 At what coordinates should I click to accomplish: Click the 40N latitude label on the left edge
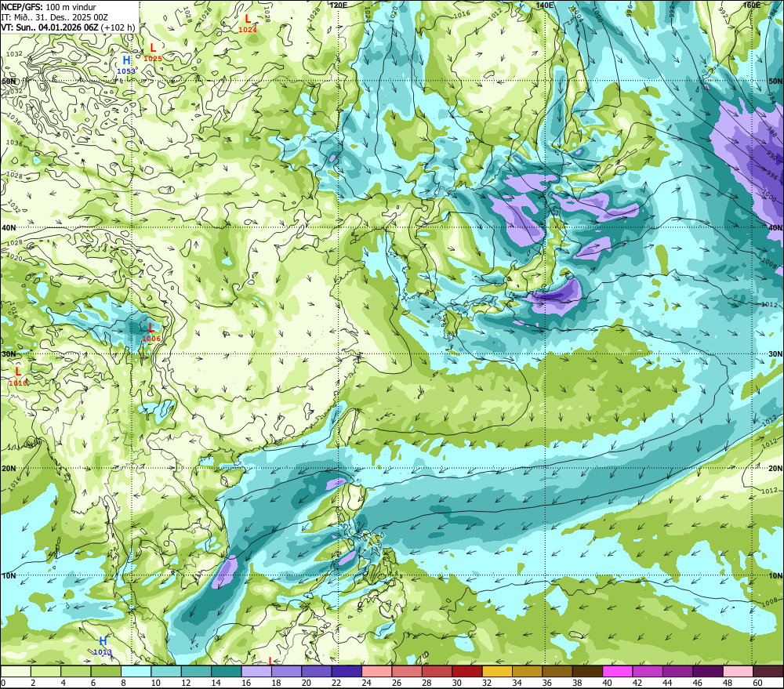[x=9, y=227]
